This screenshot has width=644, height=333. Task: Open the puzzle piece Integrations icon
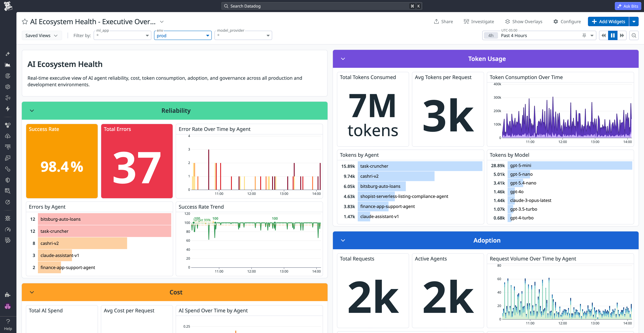tap(8, 295)
